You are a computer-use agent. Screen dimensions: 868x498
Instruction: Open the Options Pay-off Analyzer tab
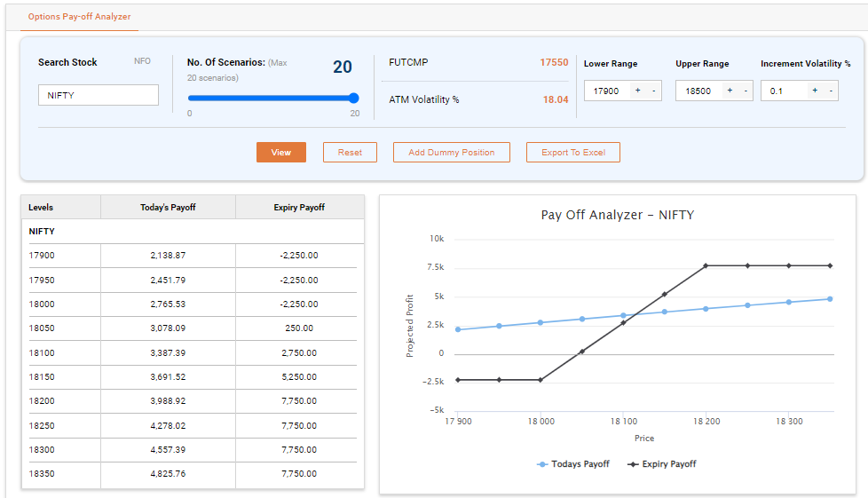point(79,17)
